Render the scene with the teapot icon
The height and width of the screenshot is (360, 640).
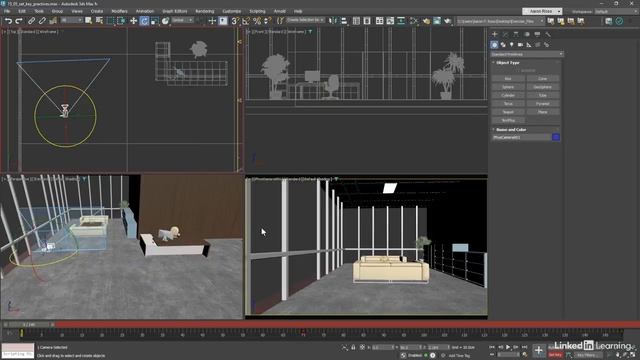448,21
